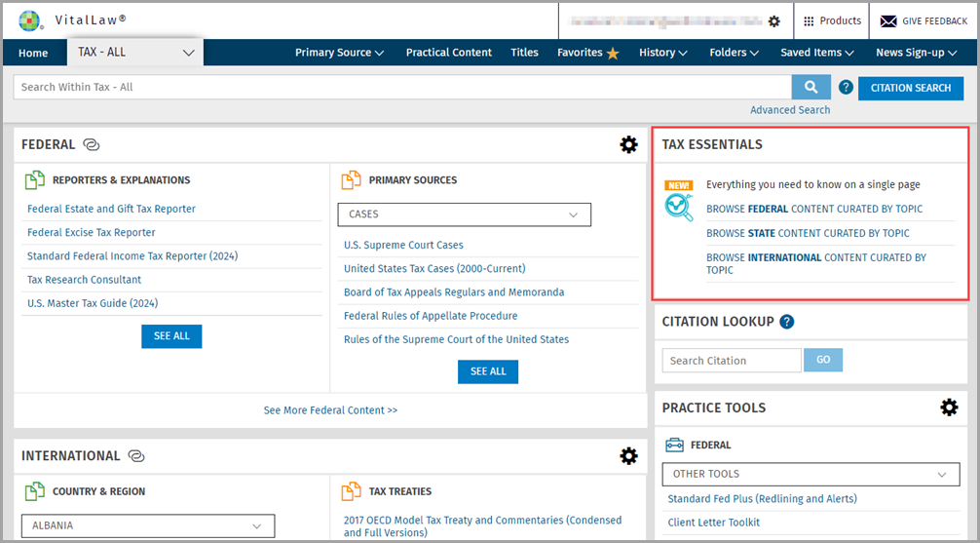Expand the Folders menu
Image resolution: width=980 pixels, height=543 pixels.
click(735, 53)
